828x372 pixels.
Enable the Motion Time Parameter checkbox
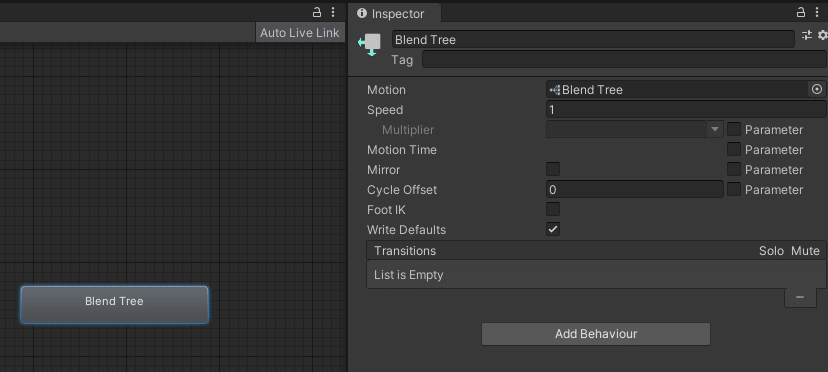point(734,150)
